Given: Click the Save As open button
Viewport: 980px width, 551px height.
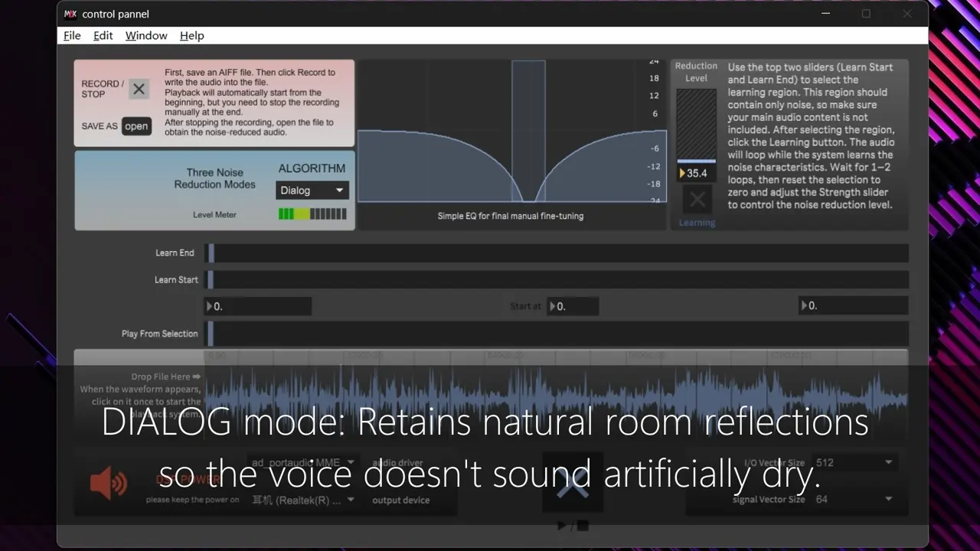Looking at the screenshot, I should (x=136, y=126).
